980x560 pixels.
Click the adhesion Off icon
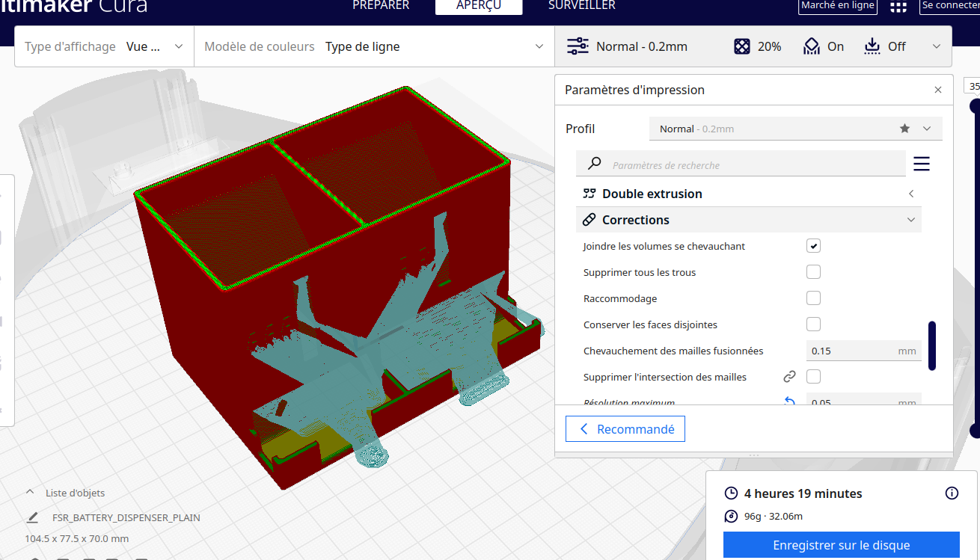872,46
